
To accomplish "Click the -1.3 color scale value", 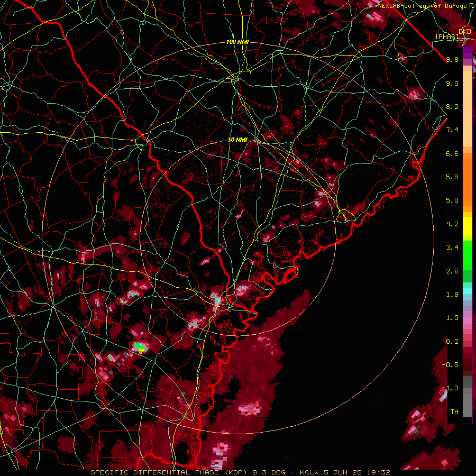I will (450, 388).
